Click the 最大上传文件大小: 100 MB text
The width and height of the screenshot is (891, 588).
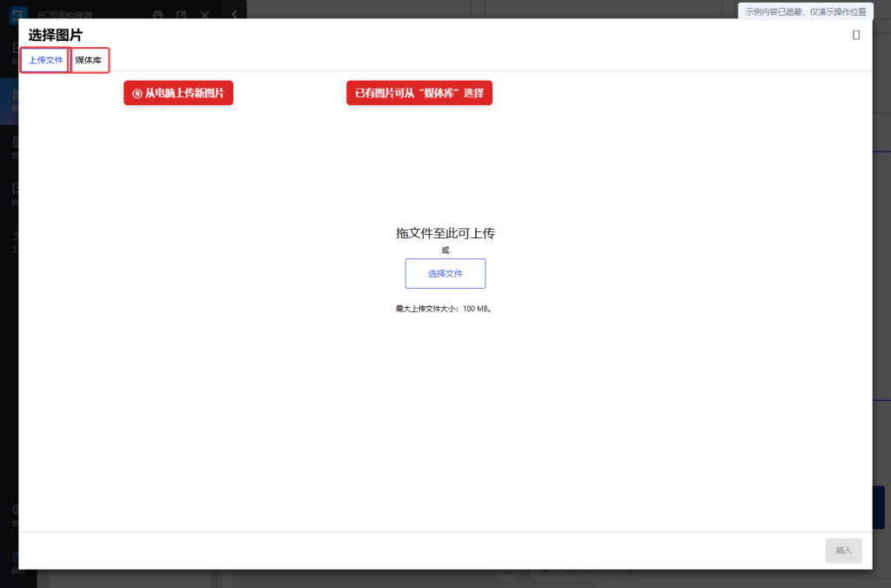[x=443, y=309]
